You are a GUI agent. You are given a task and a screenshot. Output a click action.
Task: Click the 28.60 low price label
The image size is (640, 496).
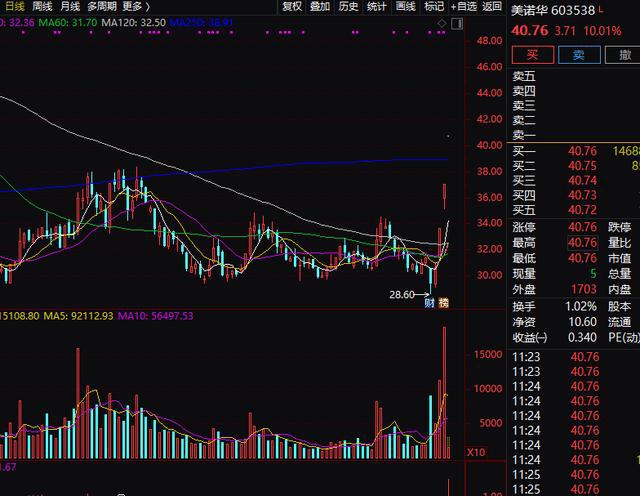point(402,294)
